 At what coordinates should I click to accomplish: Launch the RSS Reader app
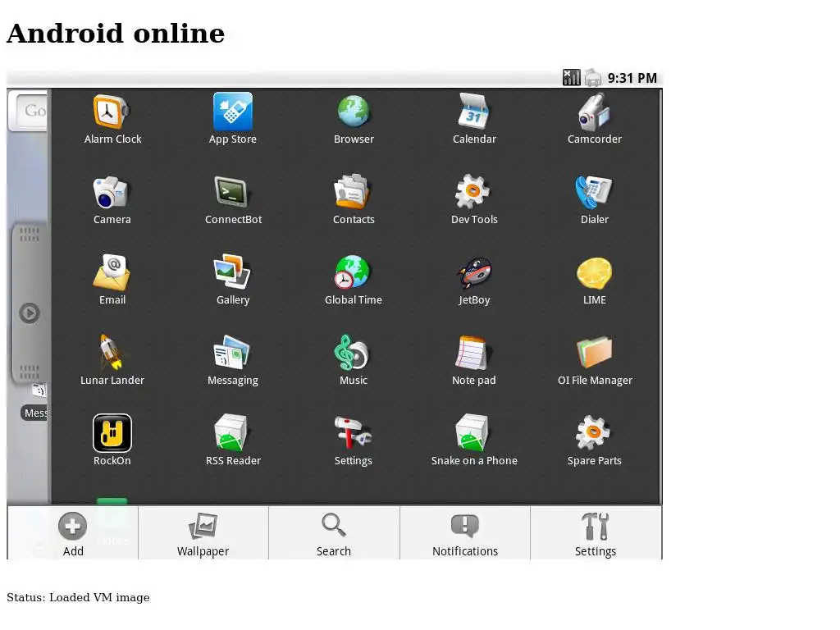click(233, 441)
